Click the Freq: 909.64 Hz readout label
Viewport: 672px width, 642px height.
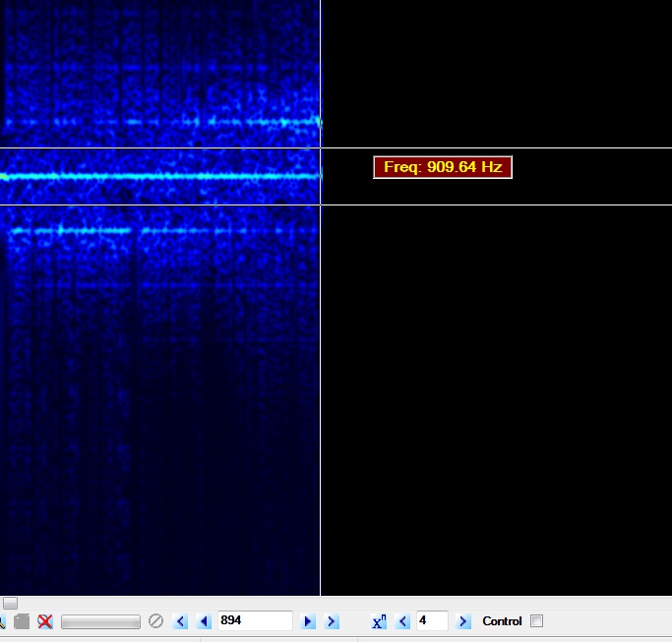(x=443, y=167)
